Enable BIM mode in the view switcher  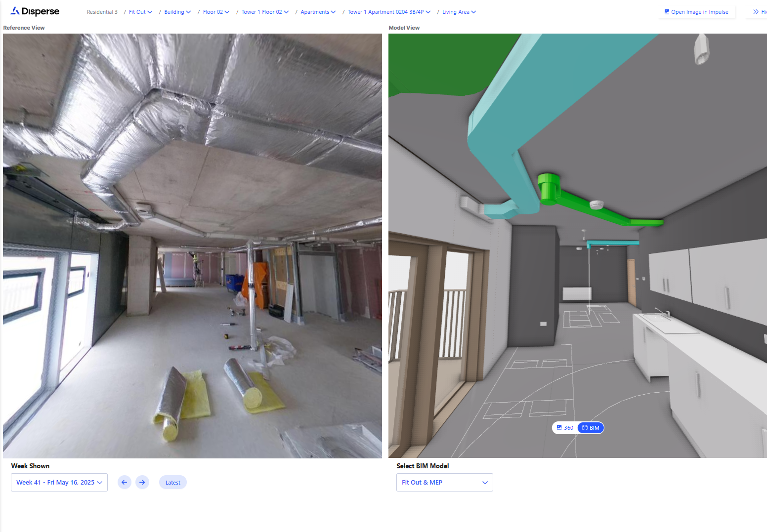[x=591, y=428]
